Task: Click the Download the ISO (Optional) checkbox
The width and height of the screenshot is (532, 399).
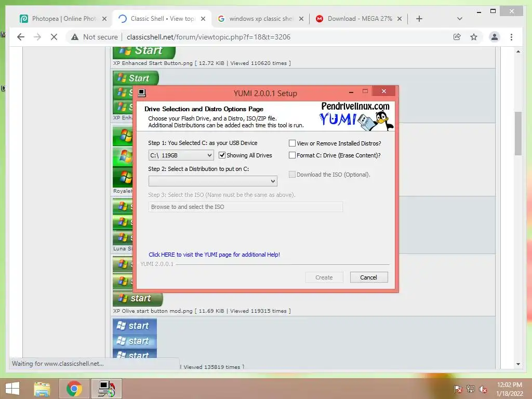Action: click(x=292, y=174)
